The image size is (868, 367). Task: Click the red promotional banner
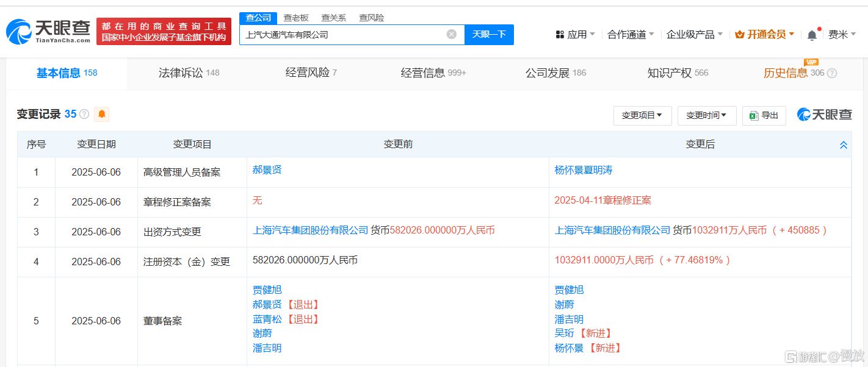click(164, 31)
